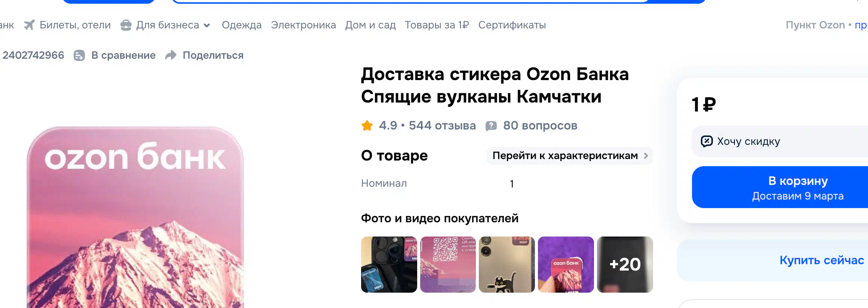This screenshot has height=308, width=868.
Task: Open the 544 отзыва reviews link
Action: 442,126
